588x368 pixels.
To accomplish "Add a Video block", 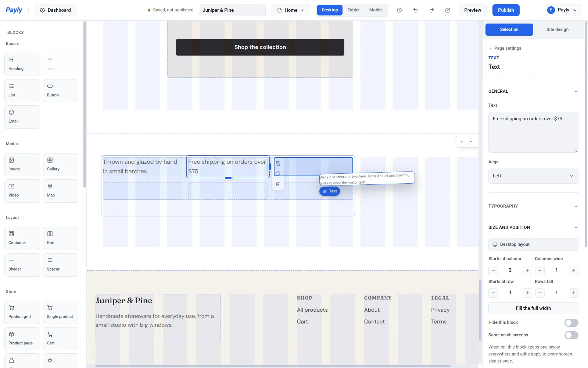I will (x=22, y=191).
